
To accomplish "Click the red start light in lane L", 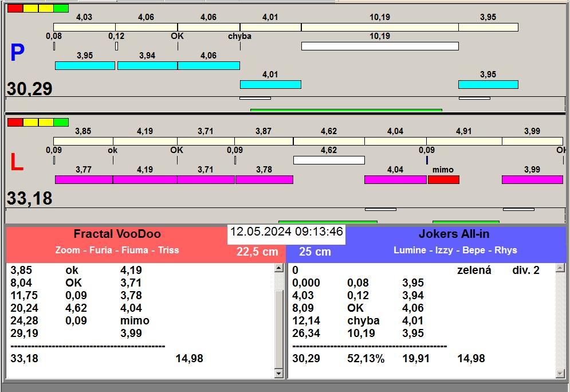I will (15, 122).
